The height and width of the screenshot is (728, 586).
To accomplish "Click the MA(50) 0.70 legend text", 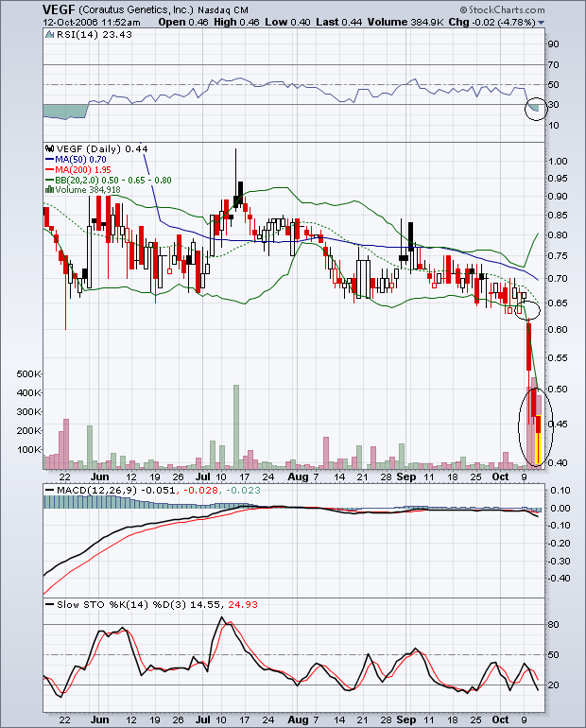I will coord(80,159).
